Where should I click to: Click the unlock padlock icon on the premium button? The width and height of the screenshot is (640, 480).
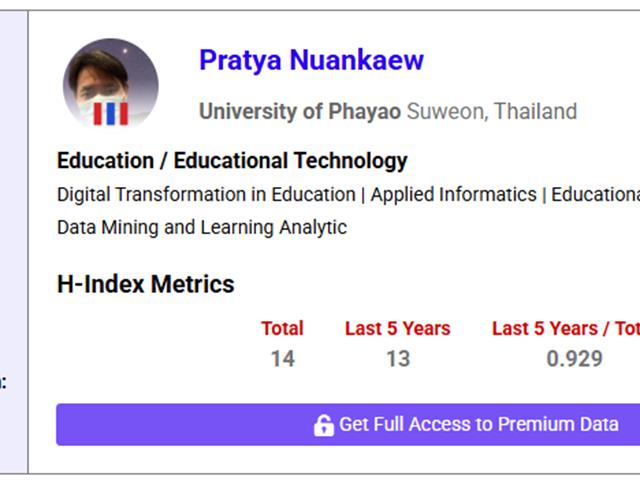click(323, 425)
